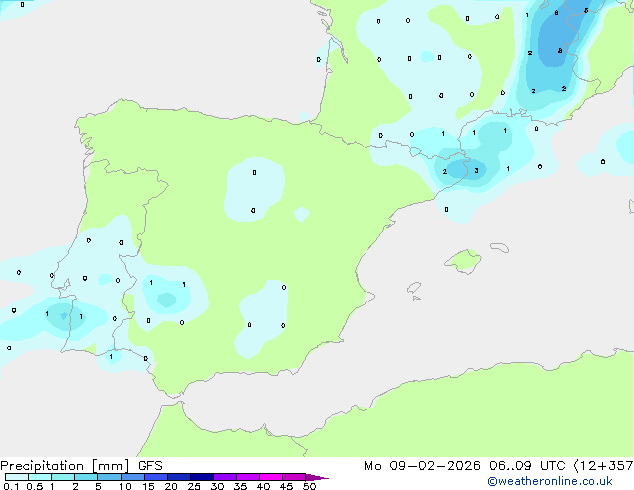Click the '0.1' legend scale label
The image size is (634, 490).
coord(11,486)
